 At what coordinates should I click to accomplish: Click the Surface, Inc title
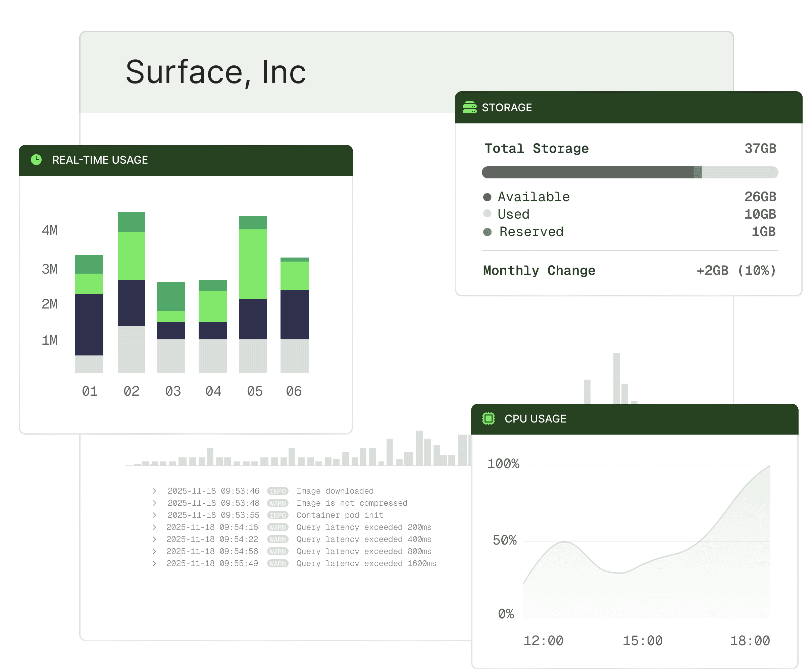[215, 72]
